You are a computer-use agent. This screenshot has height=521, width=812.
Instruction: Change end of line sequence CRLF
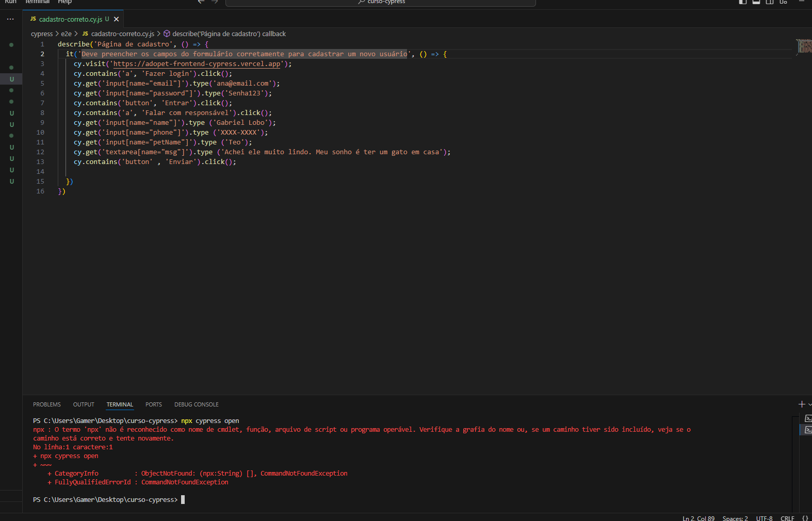(787, 518)
